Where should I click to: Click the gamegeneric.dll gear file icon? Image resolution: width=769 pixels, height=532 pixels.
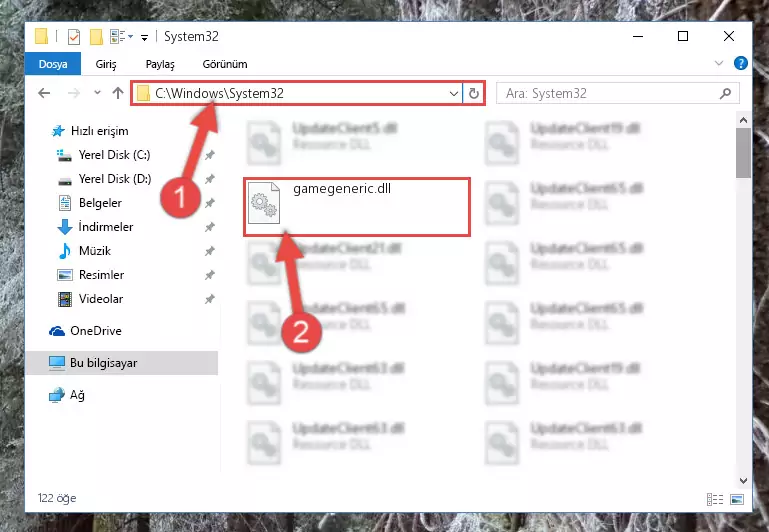[x=264, y=203]
